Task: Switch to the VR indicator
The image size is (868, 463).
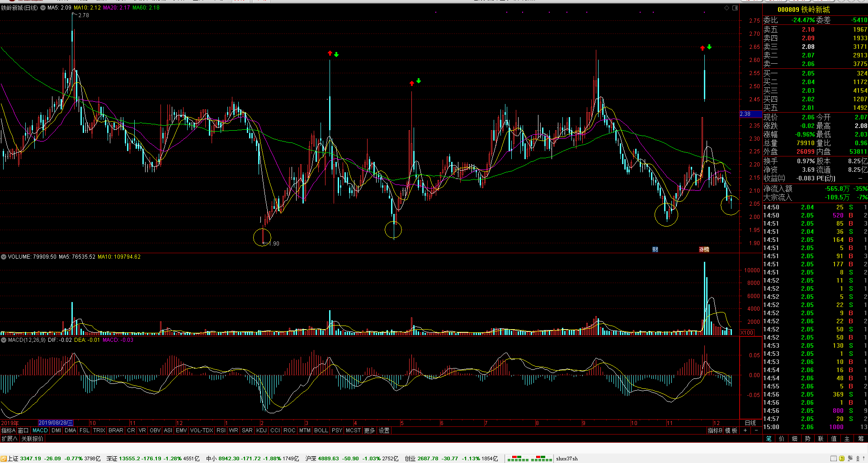Action: (142, 430)
